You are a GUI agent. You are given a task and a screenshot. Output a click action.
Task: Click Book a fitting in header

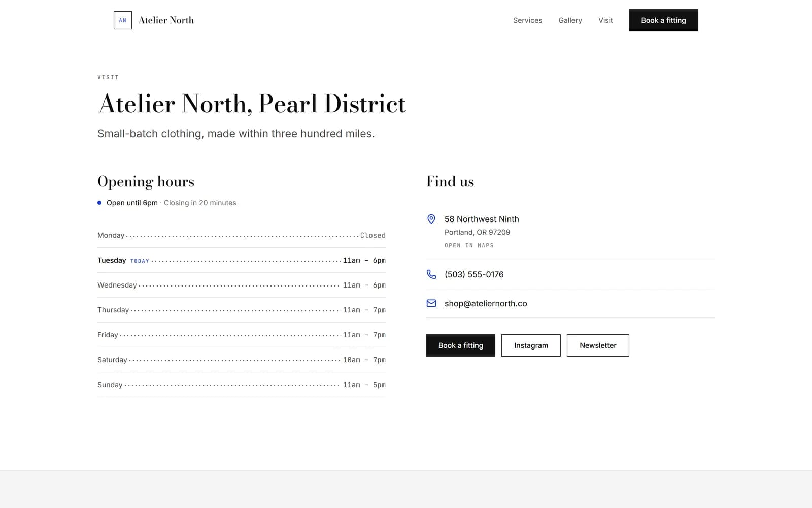coord(663,20)
